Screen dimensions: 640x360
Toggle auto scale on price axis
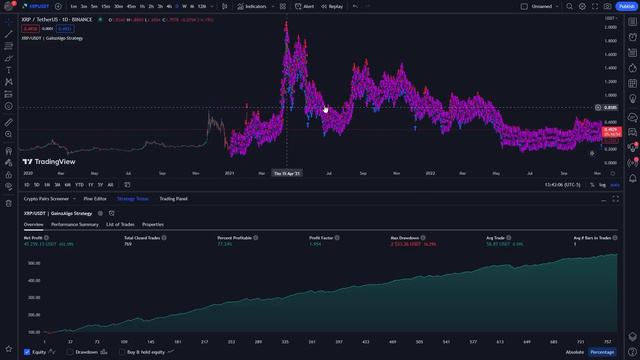point(615,185)
